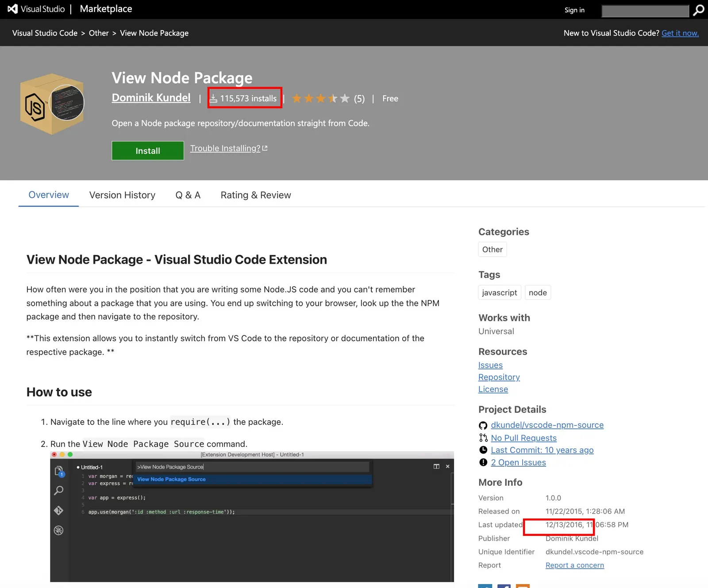Screen dimensions: 708x588
Task: Click the green Install button
Action: 148,150
